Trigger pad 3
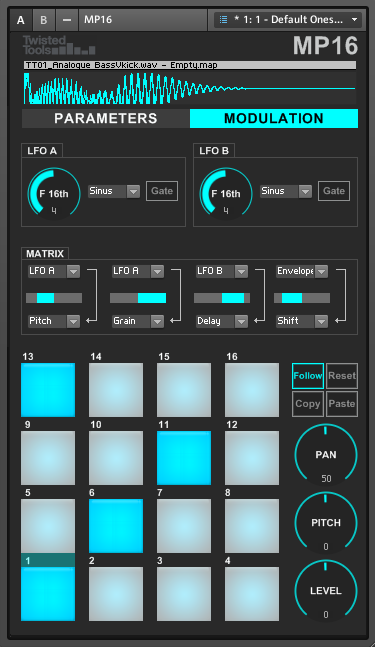Viewport: 375px width, 647px height. coord(184,594)
